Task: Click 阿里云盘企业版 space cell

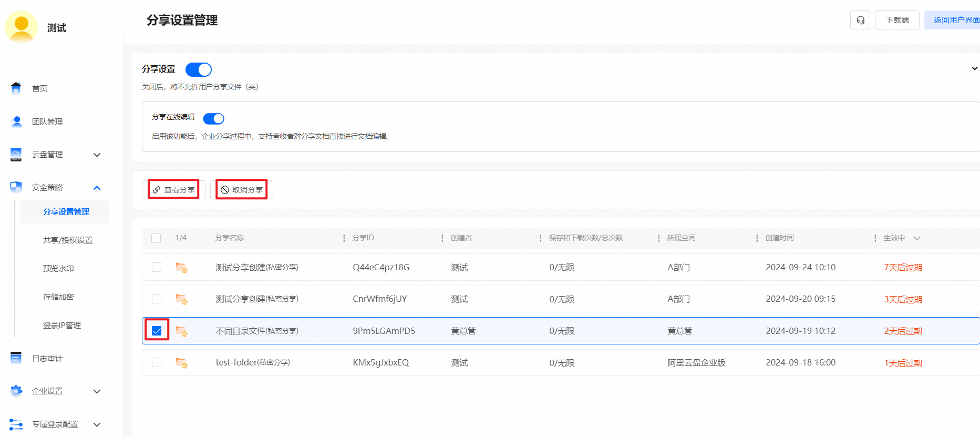Action: pos(696,362)
